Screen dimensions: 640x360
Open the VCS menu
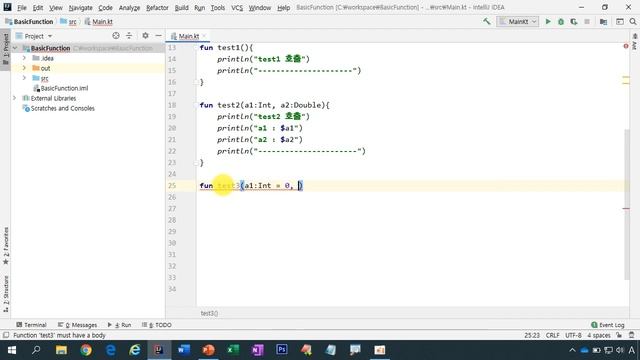point(237,7)
